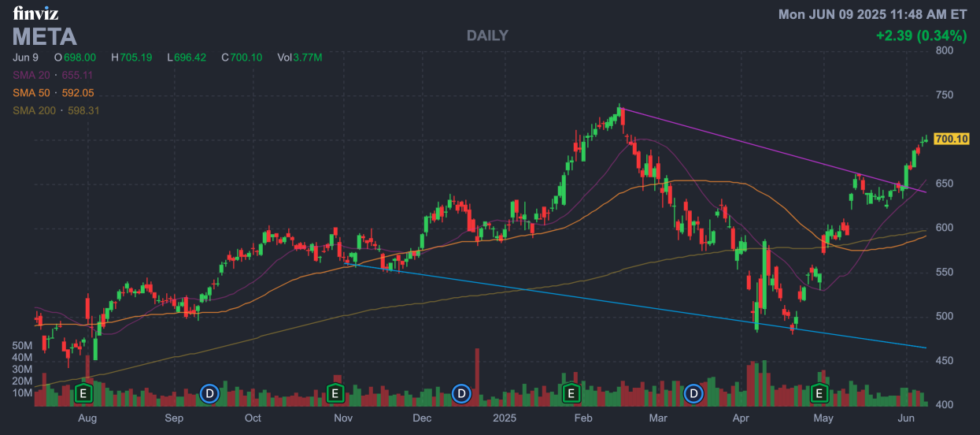980x435 pixels.
Task: Click the low price L696.42
Action: click(x=187, y=58)
